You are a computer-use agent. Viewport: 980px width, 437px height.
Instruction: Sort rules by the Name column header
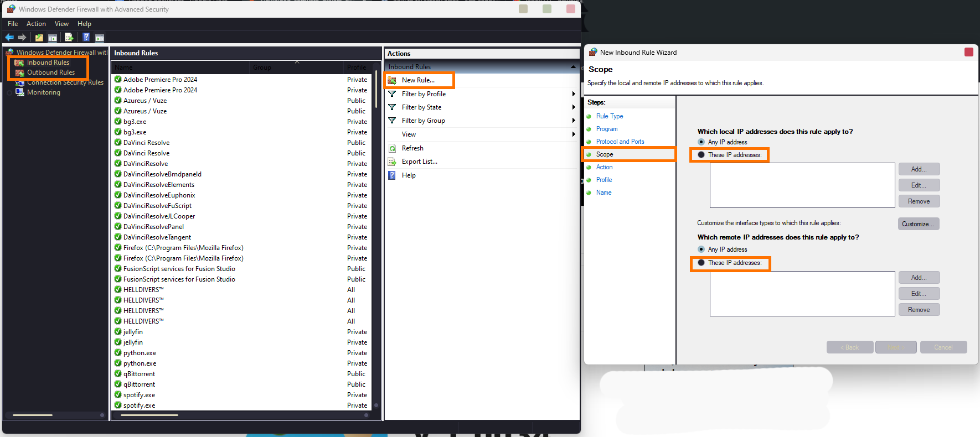pyautogui.click(x=180, y=67)
